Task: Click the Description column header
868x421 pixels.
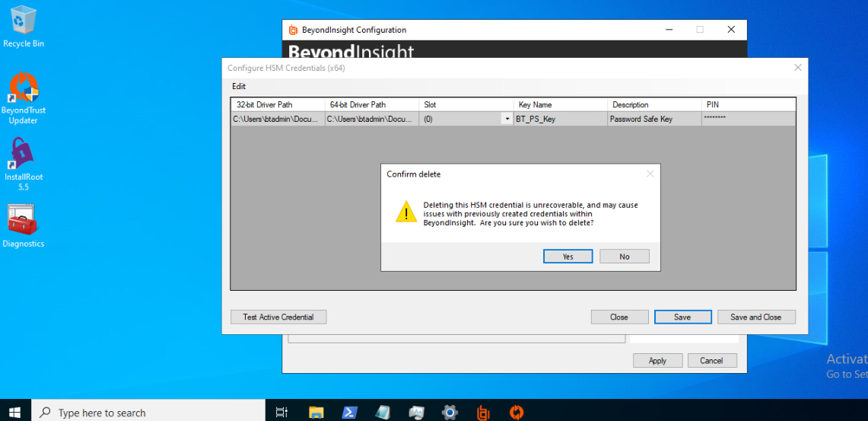Action: tap(654, 105)
